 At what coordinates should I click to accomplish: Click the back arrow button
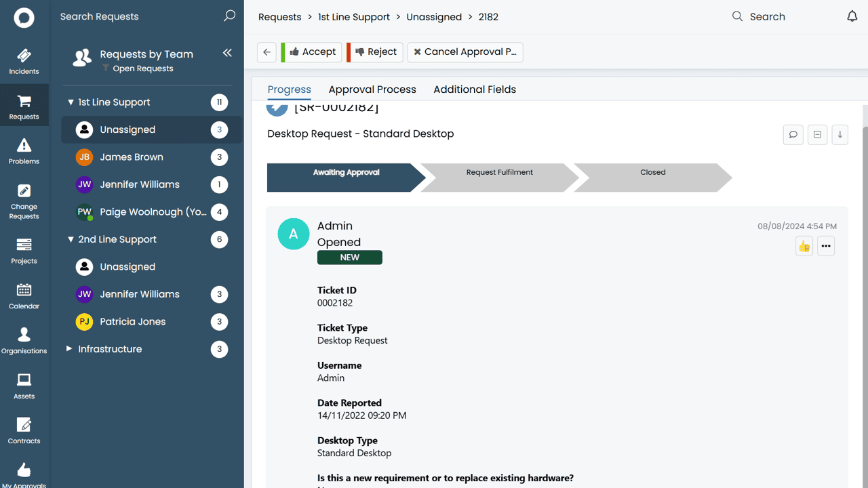[267, 52]
